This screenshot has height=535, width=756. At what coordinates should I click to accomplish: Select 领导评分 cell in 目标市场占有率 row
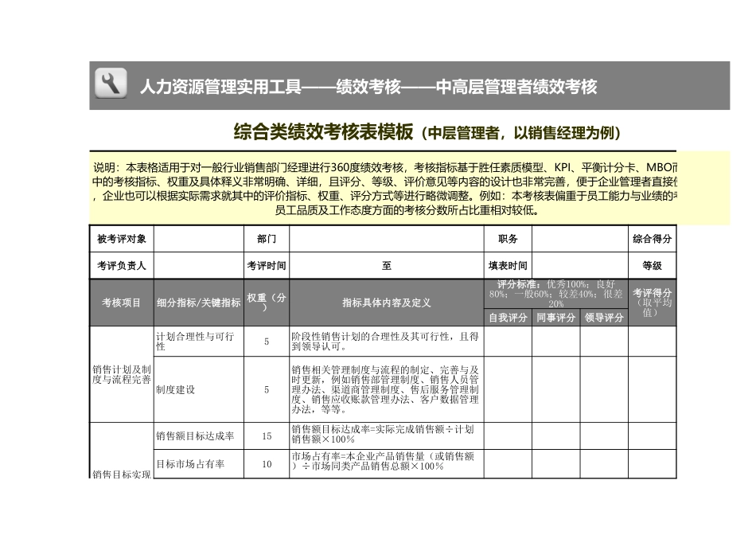point(604,463)
